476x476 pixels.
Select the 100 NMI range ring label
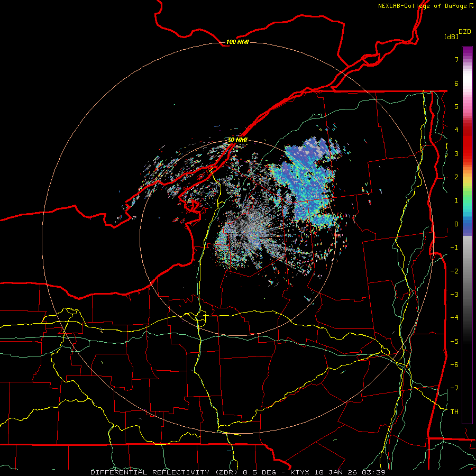[237, 42]
